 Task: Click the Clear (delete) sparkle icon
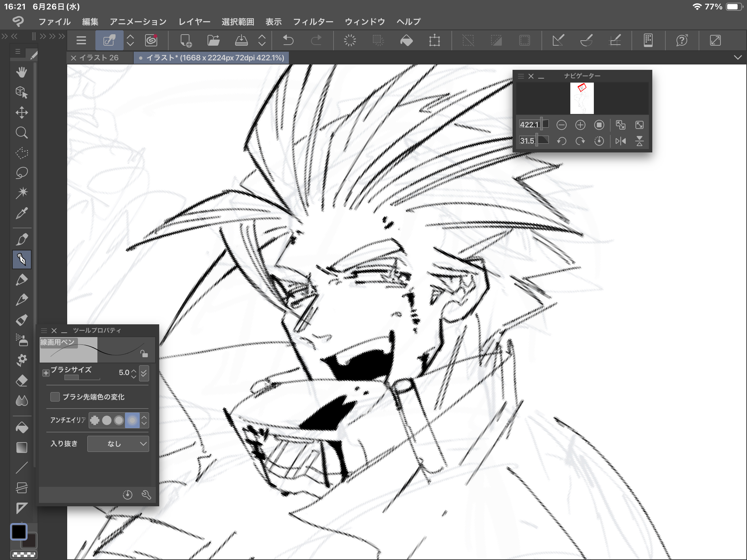coord(350,41)
